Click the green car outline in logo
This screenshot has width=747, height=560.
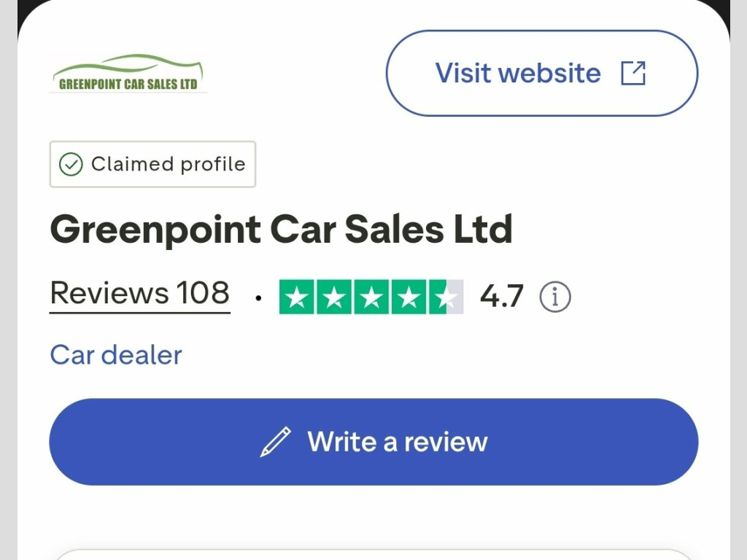tap(128, 66)
